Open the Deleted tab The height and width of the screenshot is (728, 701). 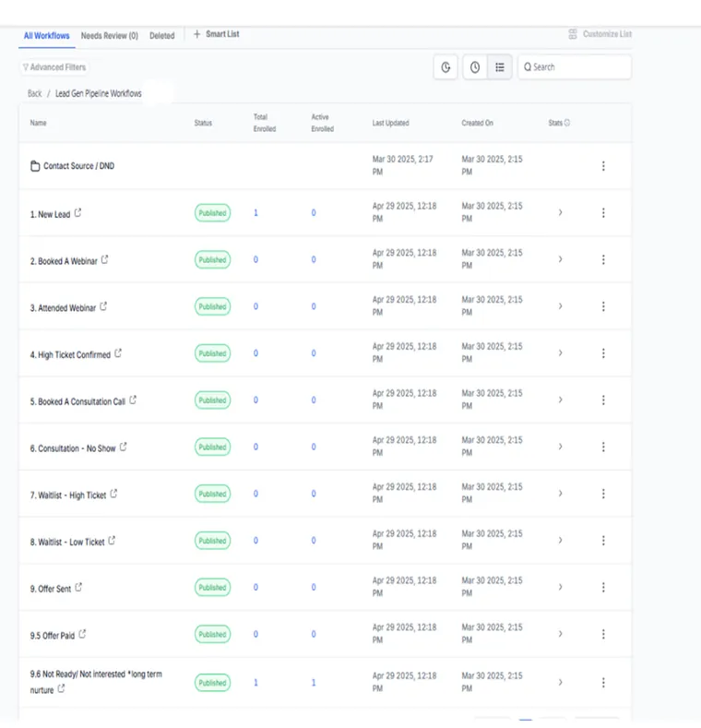[x=162, y=36]
